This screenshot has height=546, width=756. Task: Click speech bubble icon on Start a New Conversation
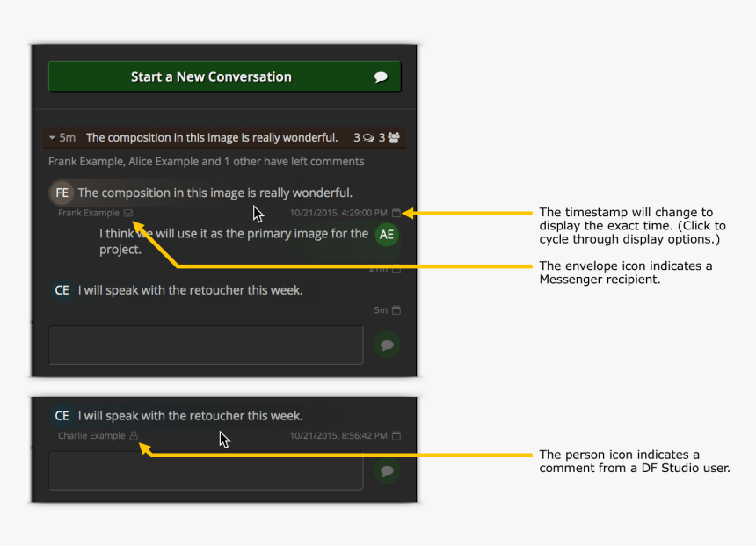tap(381, 76)
